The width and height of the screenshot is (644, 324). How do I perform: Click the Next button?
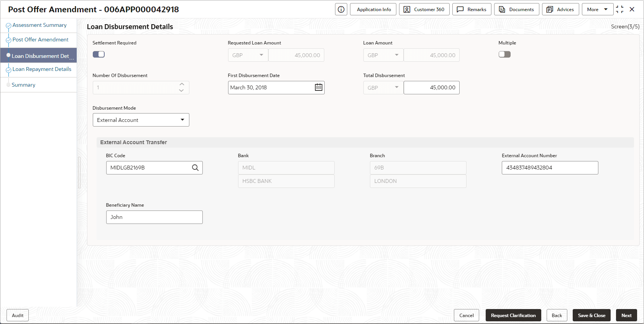click(x=626, y=316)
